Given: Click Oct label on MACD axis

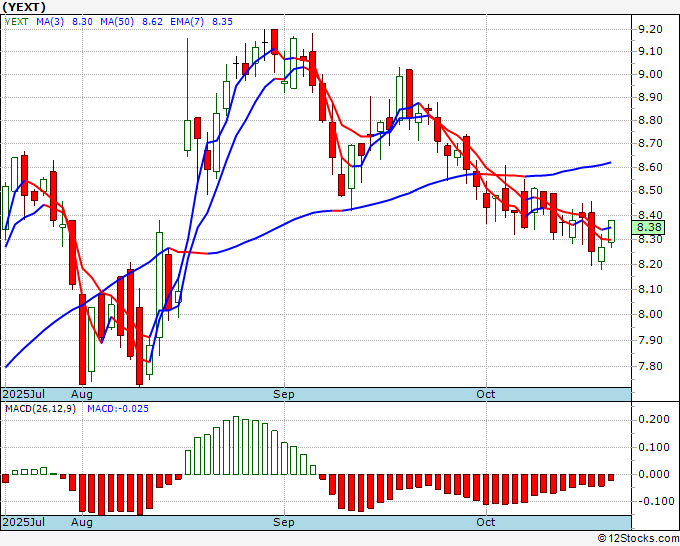Looking at the screenshot, I should 485,522.
